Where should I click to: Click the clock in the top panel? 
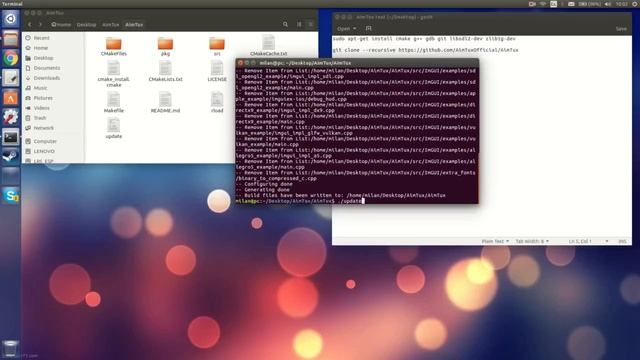click(x=622, y=4)
